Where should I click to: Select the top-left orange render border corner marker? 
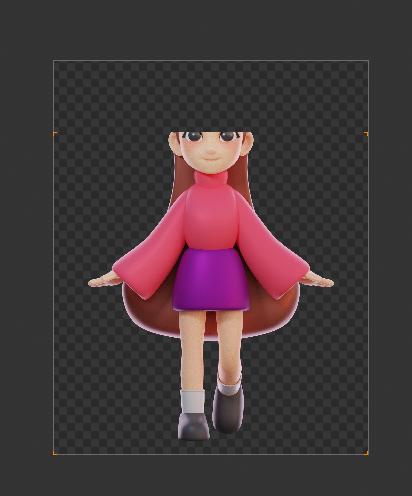[55, 134]
